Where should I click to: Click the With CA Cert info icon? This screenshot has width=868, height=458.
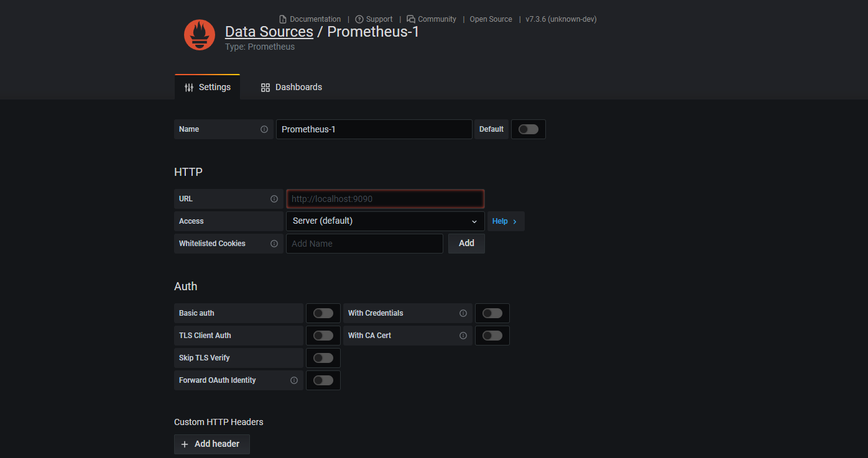tap(463, 336)
